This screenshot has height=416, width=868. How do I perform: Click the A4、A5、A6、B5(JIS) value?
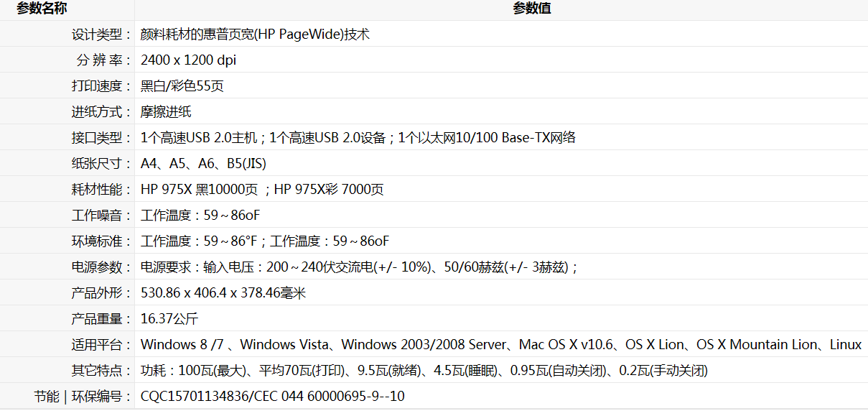[x=203, y=163]
